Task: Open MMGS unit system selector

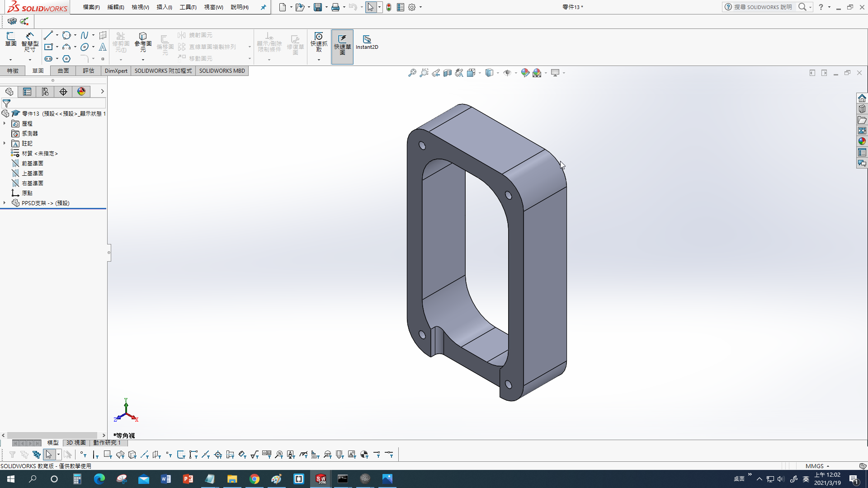Action: pos(817,466)
